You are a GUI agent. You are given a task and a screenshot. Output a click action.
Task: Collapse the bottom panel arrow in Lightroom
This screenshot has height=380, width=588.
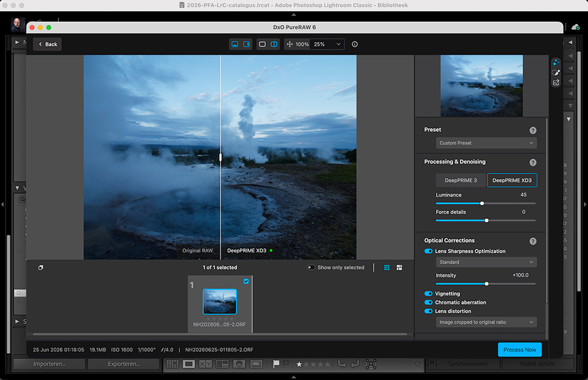click(x=293, y=377)
